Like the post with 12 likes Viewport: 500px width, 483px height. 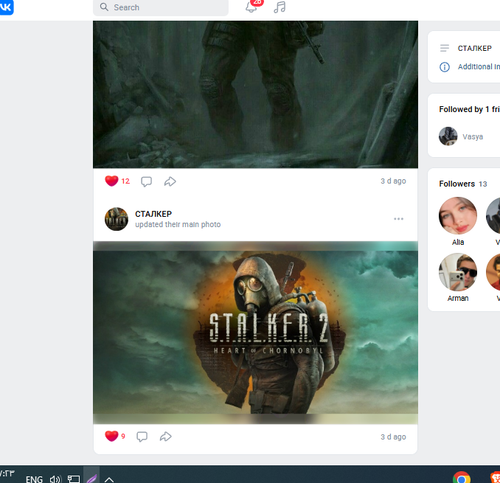[111, 181]
